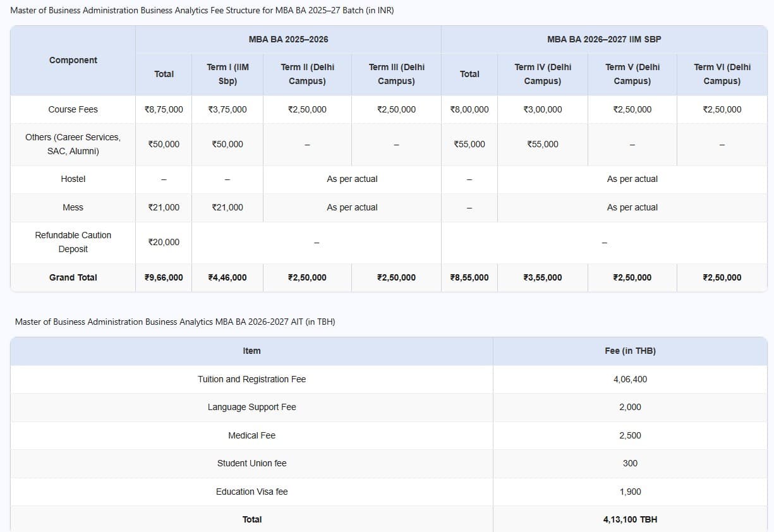
Task: Click the ₹8,55,000 grand total cell
Action: [x=469, y=277]
